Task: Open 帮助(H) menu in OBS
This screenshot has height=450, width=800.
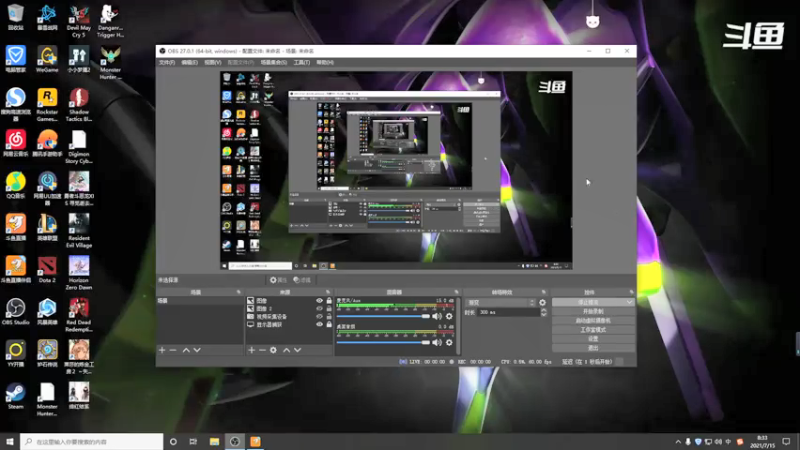Action: click(x=325, y=62)
